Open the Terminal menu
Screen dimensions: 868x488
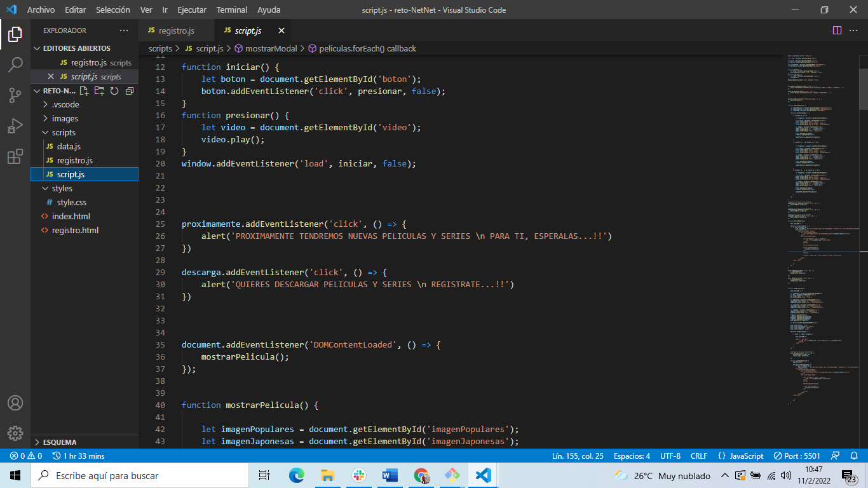tap(232, 10)
